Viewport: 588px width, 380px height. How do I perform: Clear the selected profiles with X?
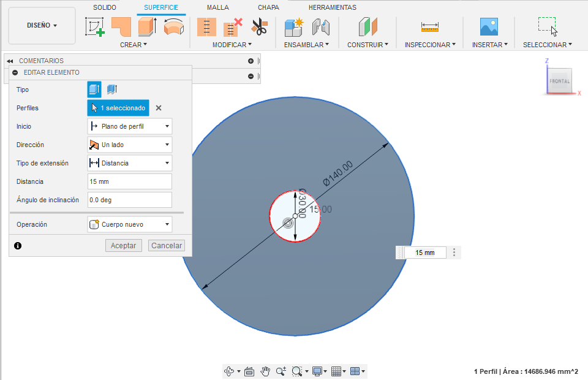pyautogui.click(x=159, y=108)
